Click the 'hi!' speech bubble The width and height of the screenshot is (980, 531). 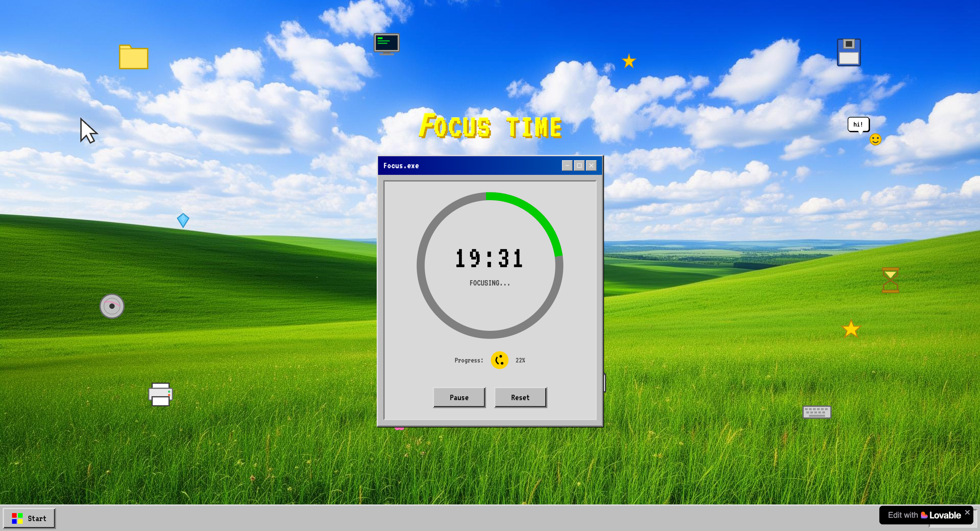pos(858,124)
